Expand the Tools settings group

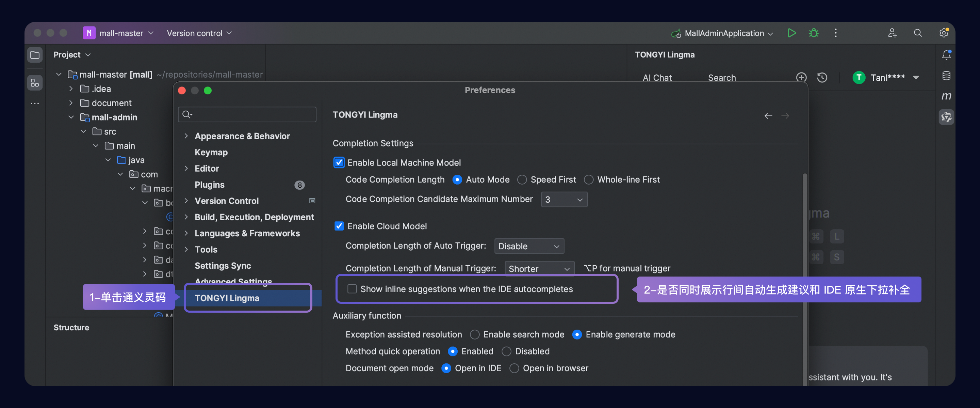(186, 249)
